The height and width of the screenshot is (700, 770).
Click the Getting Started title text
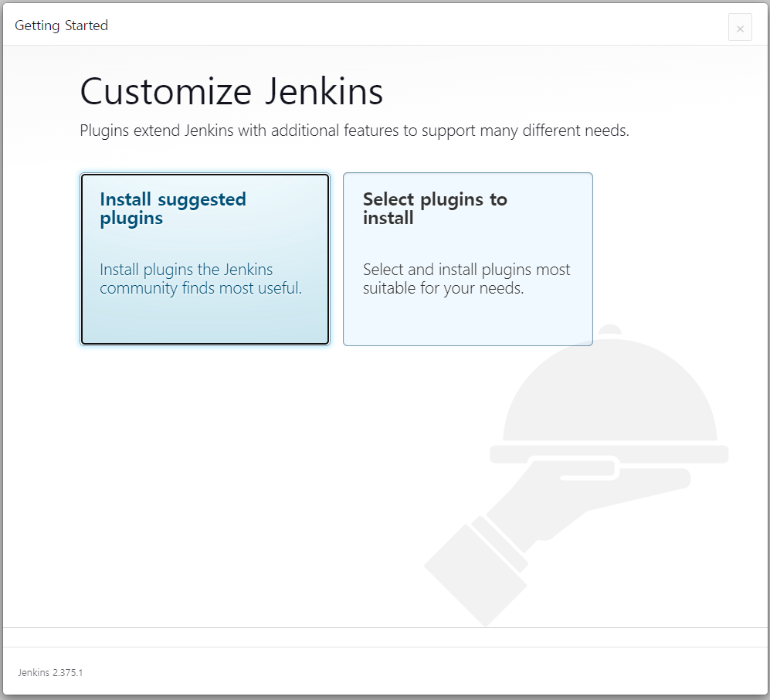pyautogui.click(x=61, y=25)
